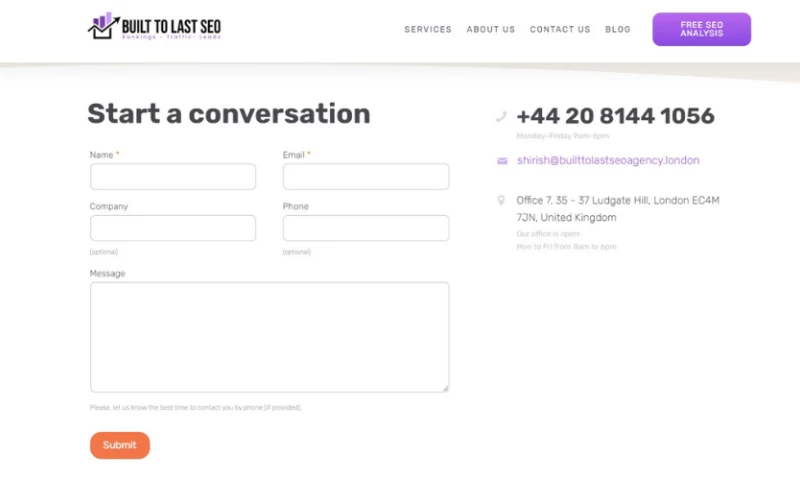Click the map pin location icon
Image resolution: width=800 pixels, height=480 pixels.
coord(501,200)
